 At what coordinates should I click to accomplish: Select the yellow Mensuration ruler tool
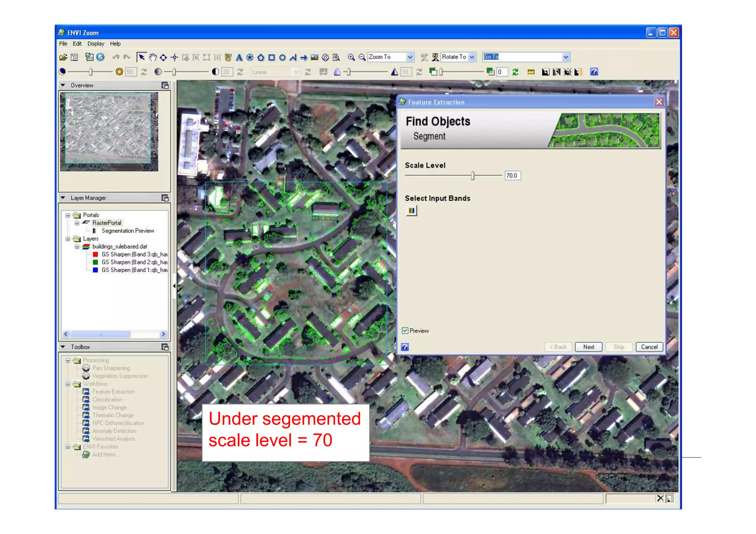click(531, 72)
